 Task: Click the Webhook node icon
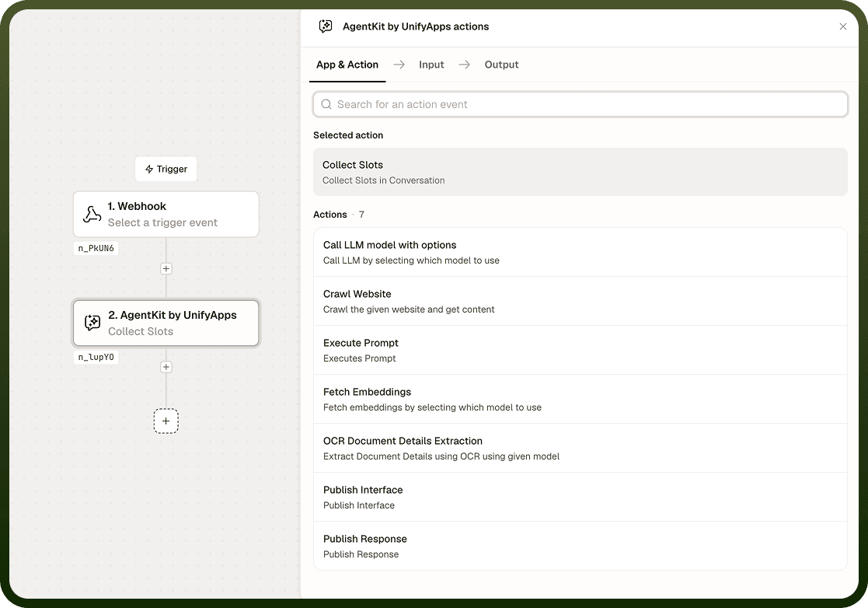click(92, 215)
